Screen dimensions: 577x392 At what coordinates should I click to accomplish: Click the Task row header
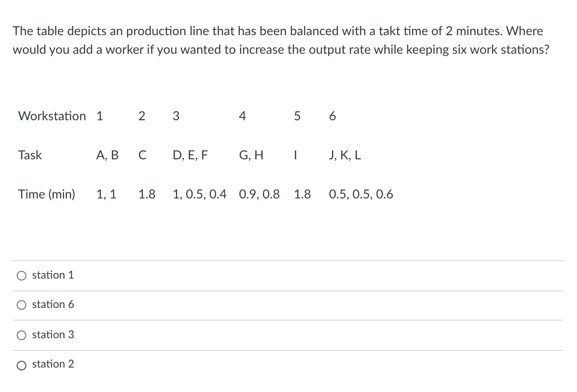(30, 155)
